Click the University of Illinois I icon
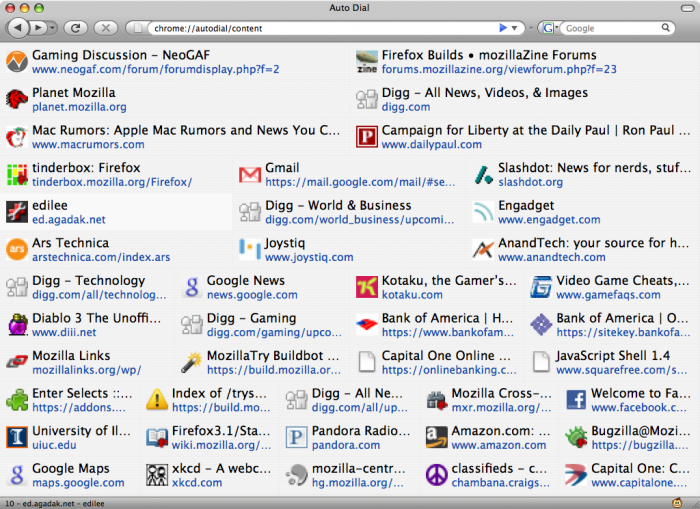 (x=17, y=437)
